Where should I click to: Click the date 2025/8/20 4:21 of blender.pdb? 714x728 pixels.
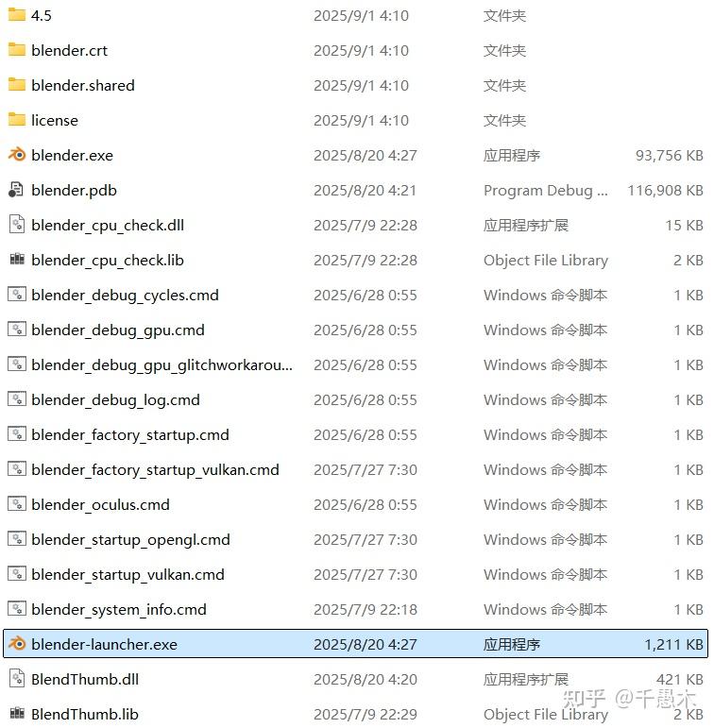[365, 191]
